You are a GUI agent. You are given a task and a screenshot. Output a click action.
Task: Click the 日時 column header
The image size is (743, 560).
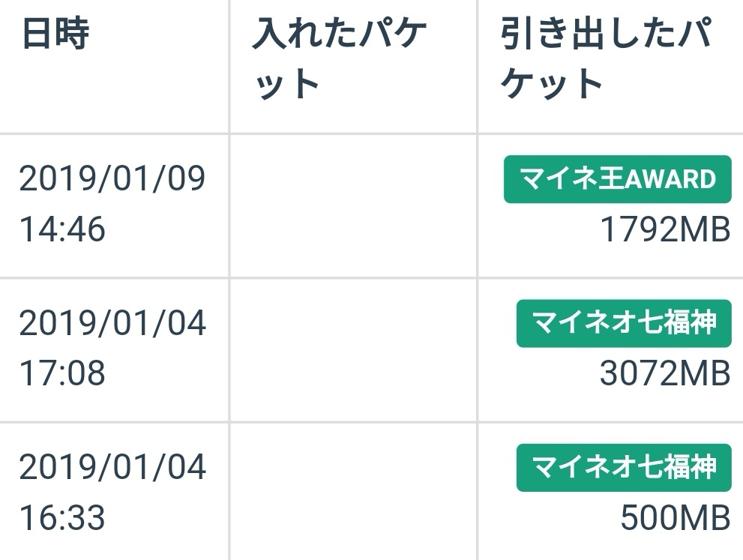[x=55, y=34]
